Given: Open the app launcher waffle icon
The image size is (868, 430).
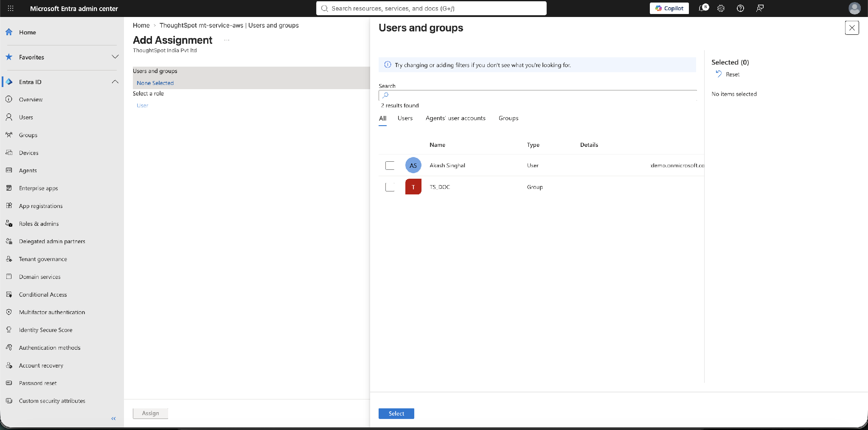Looking at the screenshot, I should [11, 8].
